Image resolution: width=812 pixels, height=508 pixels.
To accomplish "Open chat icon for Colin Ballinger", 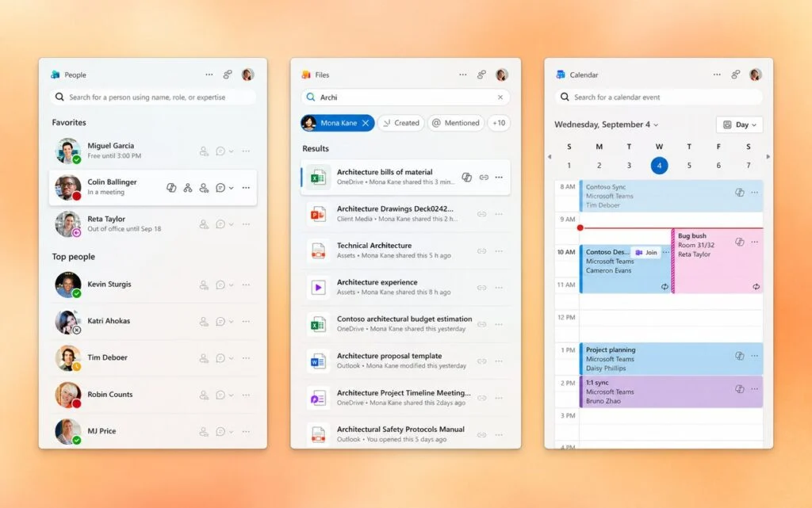I will (x=220, y=188).
